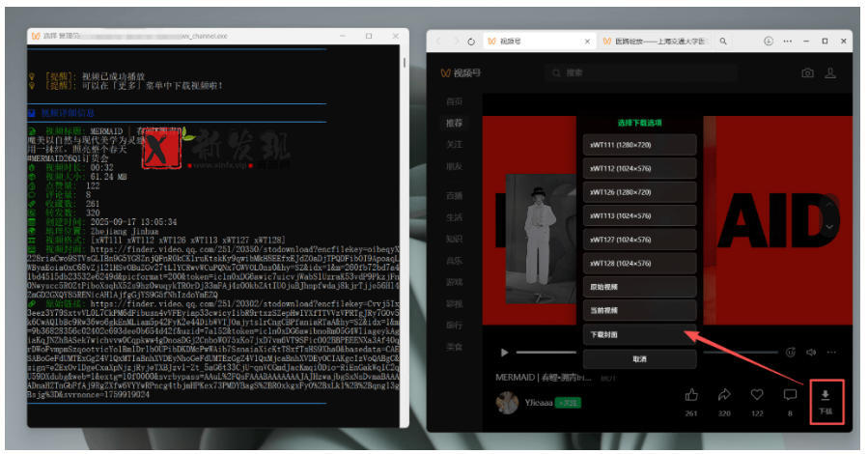Go to previous video with up chevron
The image size is (868, 454).
point(829,205)
